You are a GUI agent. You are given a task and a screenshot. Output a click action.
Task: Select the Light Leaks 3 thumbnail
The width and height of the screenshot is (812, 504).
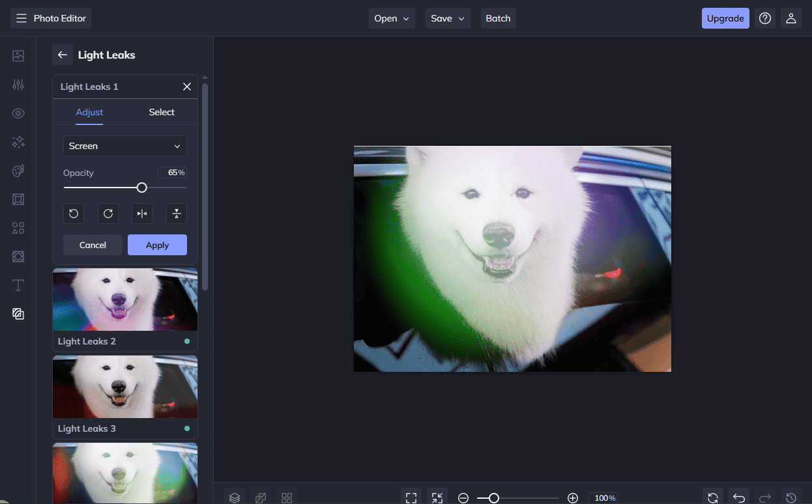click(x=124, y=387)
